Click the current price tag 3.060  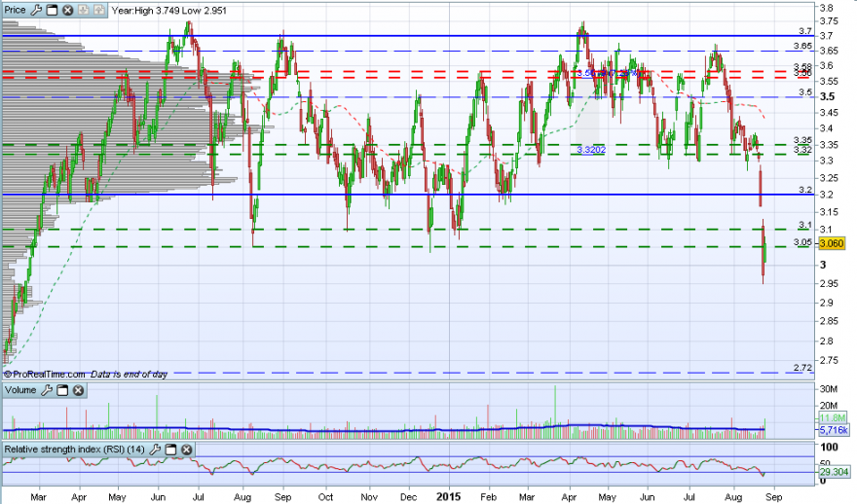click(x=832, y=243)
